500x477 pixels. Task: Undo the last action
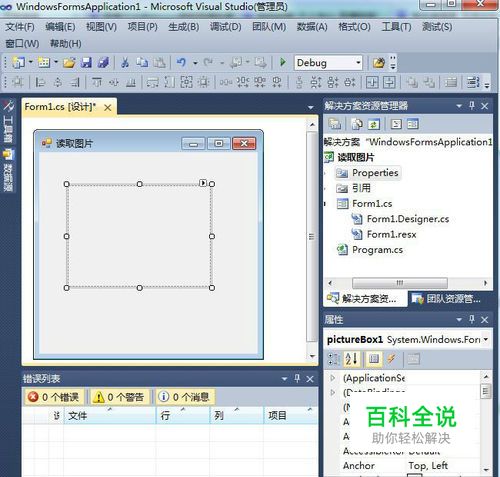[181, 62]
